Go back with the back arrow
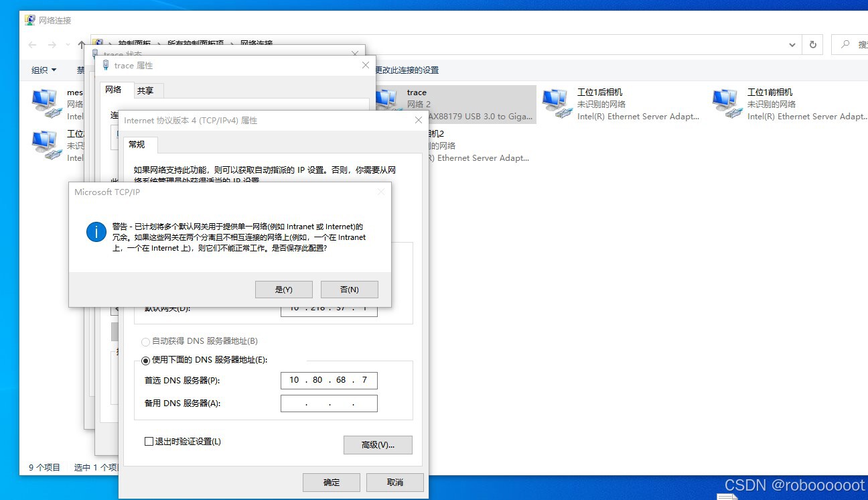 tap(32, 45)
